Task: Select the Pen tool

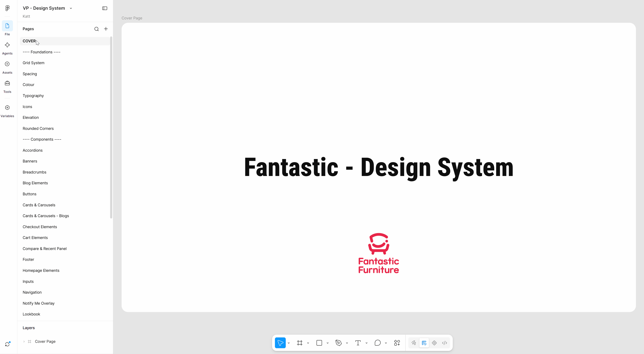Action: tap(339, 343)
